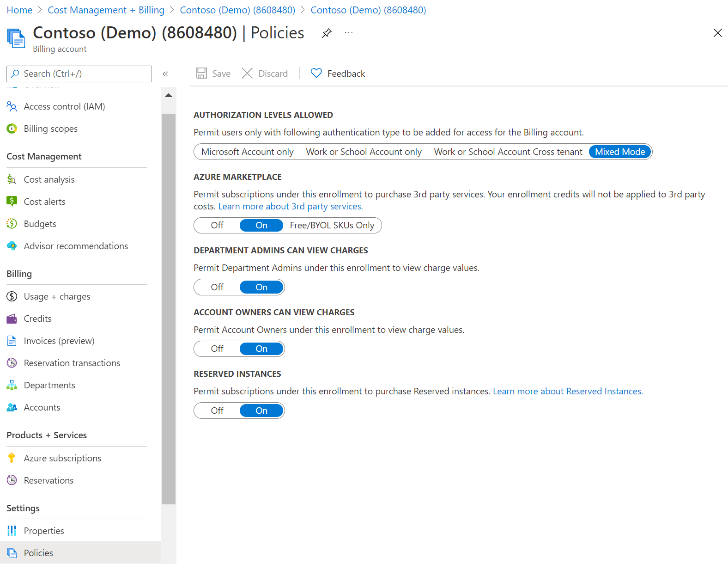Set Azure Marketplace to Free/BYOL SKUs Only
728x564 pixels.
(332, 225)
